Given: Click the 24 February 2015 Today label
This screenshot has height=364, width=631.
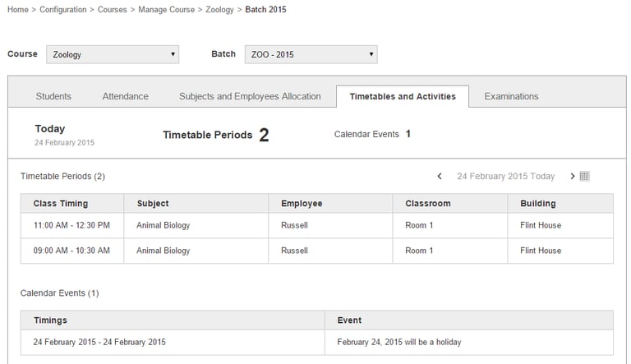Looking at the screenshot, I should (x=505, y=176).
